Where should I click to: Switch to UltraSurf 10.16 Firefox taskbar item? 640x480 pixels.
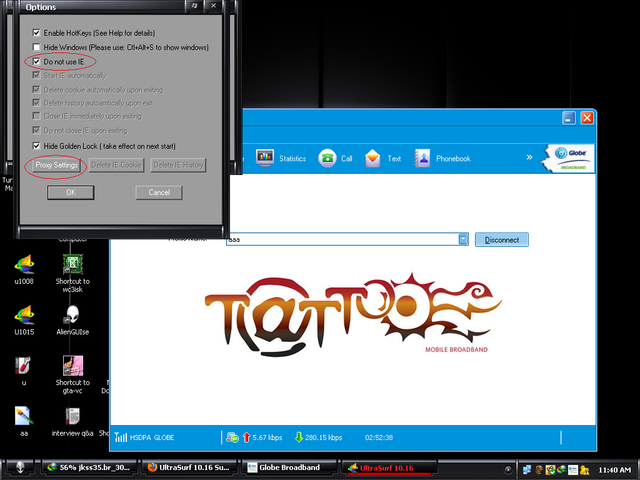(x=191, y=468)
